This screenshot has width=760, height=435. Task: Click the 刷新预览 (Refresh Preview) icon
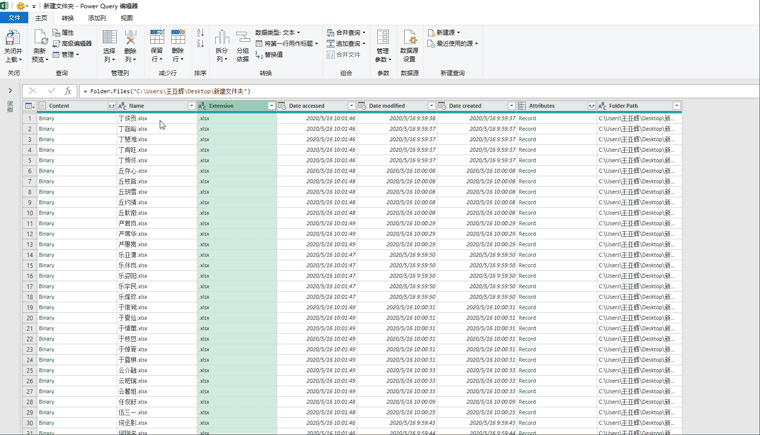click(40, 38)
